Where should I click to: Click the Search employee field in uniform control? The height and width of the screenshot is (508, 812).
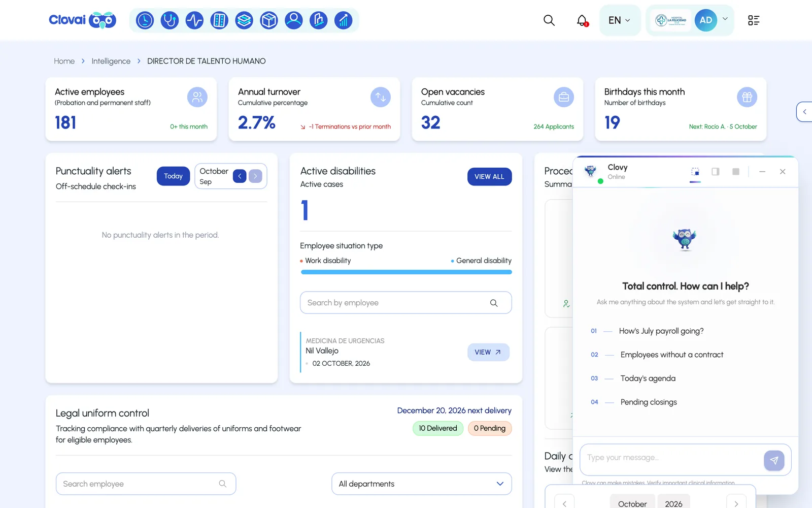[x=146, y=484]
